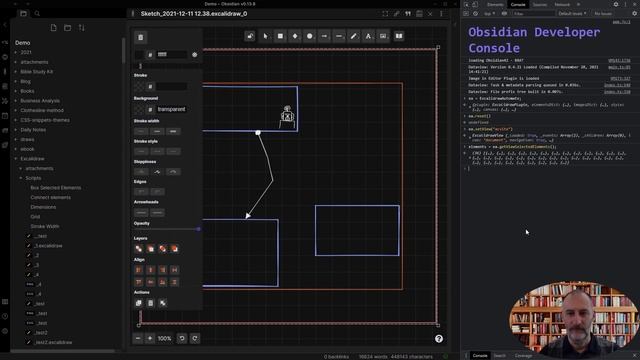
Task: Redo the canvas action
Action: pos(195,338)
